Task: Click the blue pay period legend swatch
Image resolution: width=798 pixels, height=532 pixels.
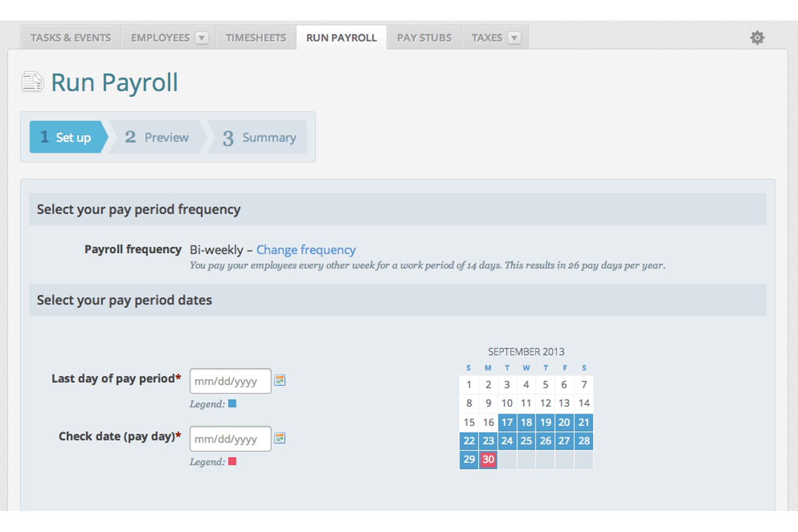Action: 232,404
